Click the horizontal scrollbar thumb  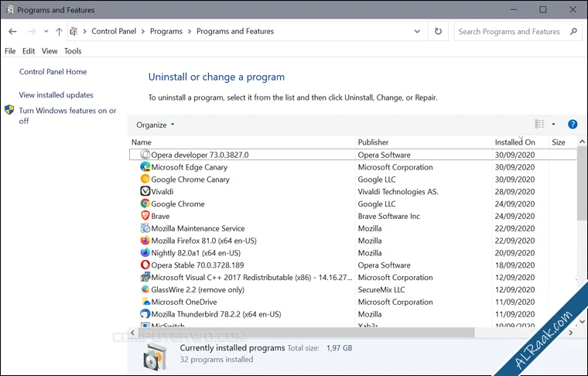click(306, 333)
